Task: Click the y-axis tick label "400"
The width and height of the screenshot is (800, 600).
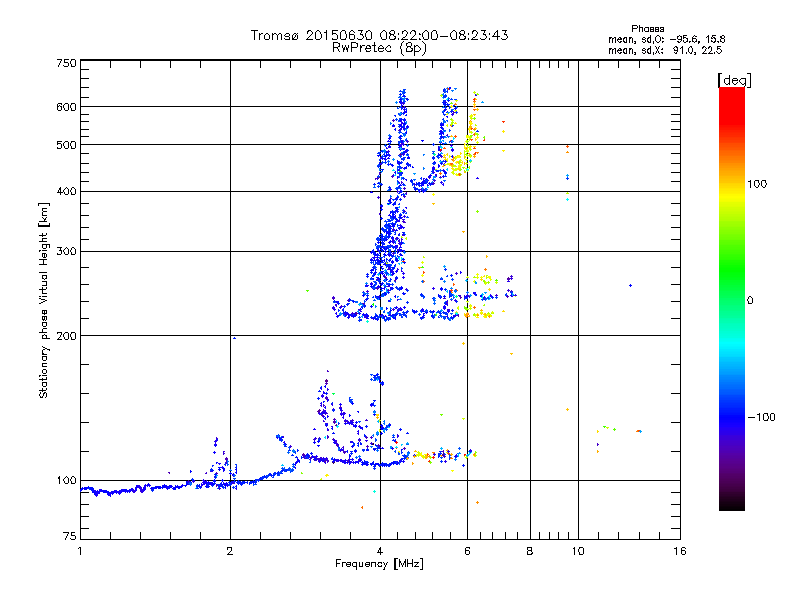Action: click(x=66, y=192)
